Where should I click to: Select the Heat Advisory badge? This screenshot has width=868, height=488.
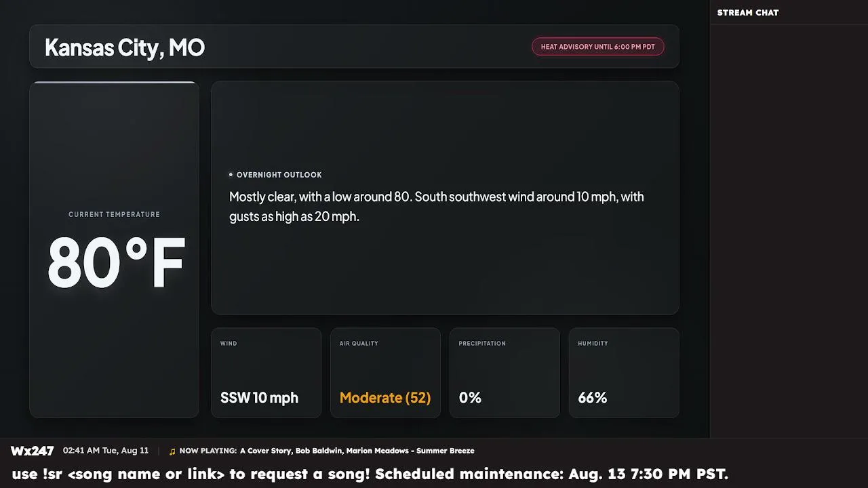pyautogui.click(x=597, y=47)
